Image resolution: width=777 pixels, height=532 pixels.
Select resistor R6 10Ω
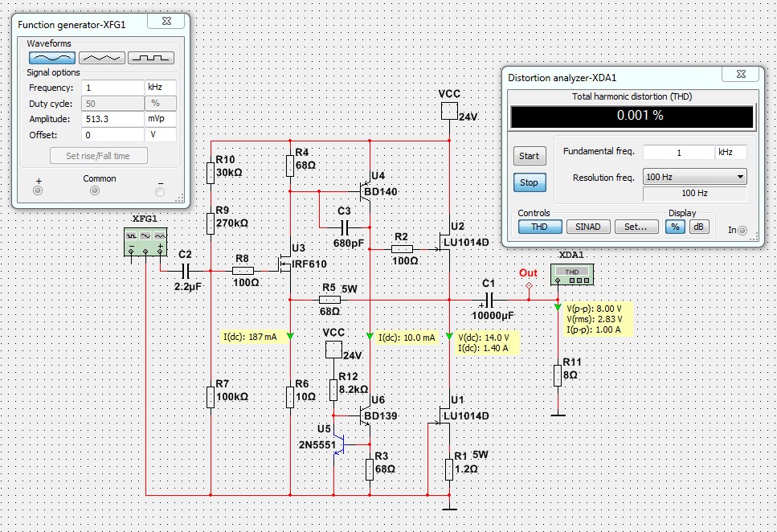pos(290,397)
